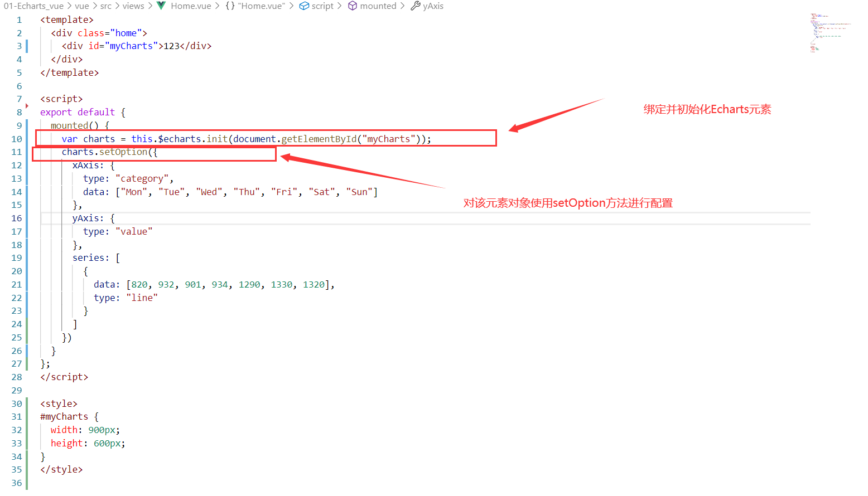Viewport: 868px width, 496px height.
Task: Click the code minimap preview
Action: 830,33
